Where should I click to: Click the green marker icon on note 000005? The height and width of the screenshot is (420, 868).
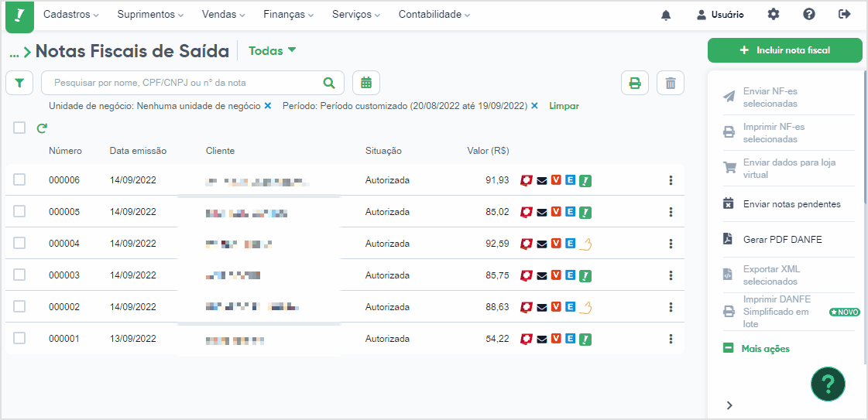(585, 212)
